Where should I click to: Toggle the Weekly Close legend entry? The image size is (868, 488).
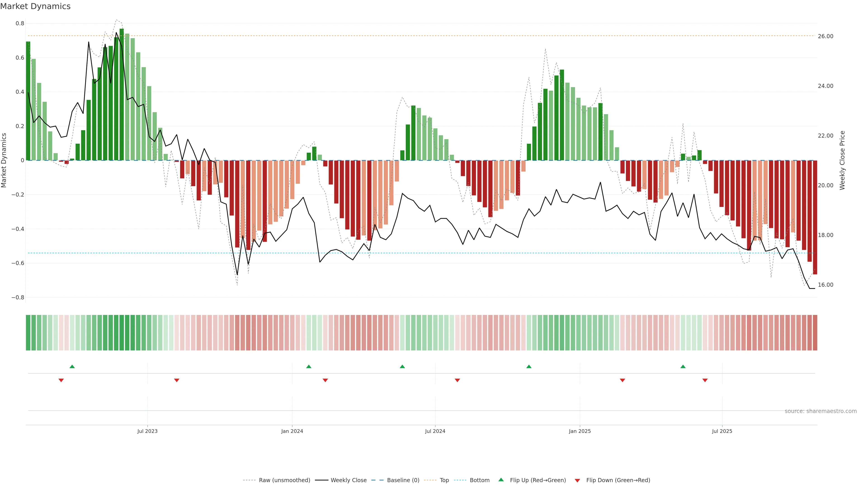(348, 480)
